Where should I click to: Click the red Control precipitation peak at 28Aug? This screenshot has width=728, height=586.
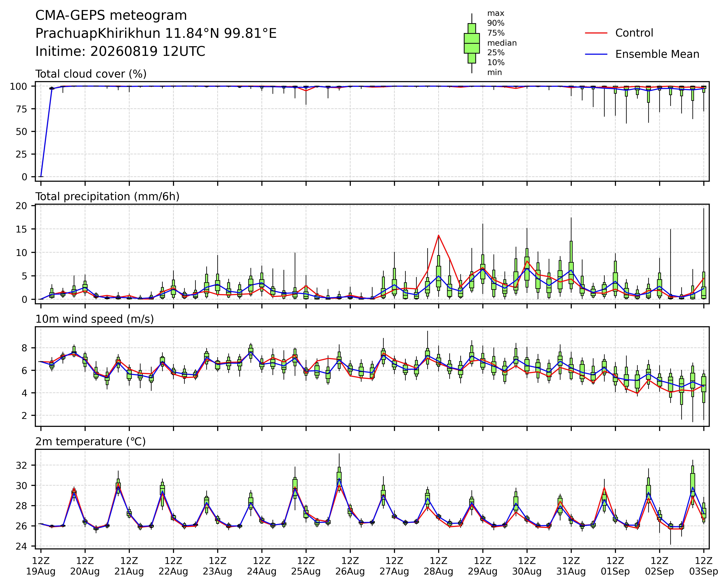439,235
